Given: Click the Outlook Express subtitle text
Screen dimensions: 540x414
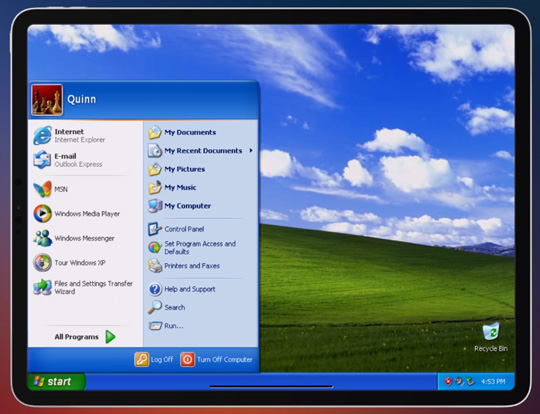Looking at the screenshot, I should pyautogui.click(x=78, y=164).
